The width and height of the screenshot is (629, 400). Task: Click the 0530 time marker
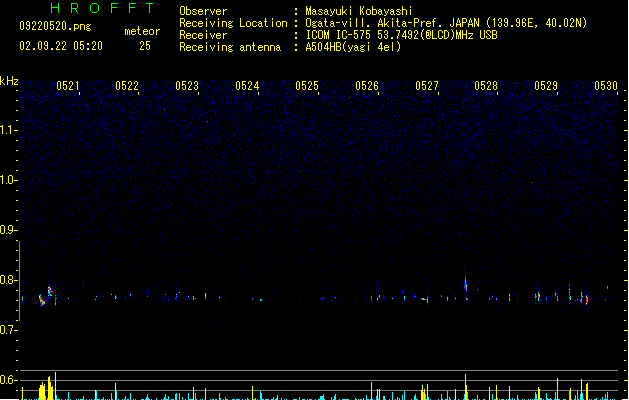tap(606, 86)
